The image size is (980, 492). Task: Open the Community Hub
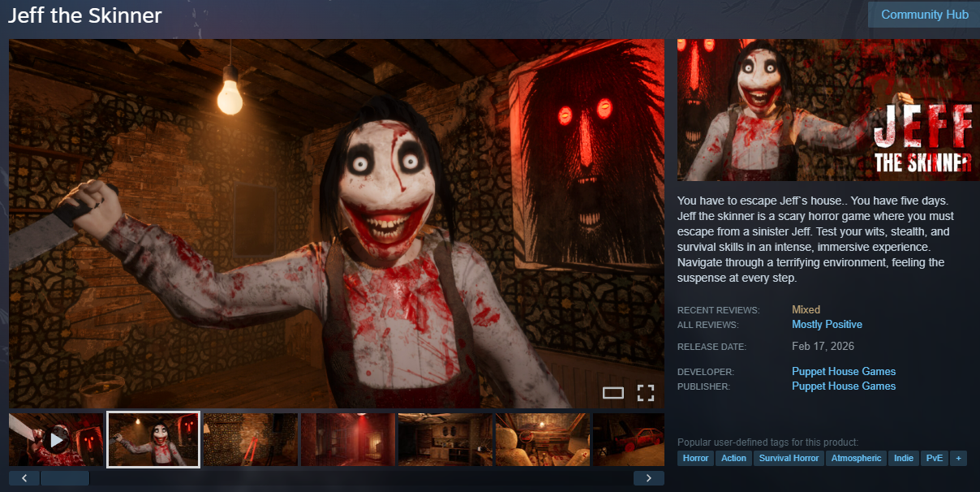[924, 15]
